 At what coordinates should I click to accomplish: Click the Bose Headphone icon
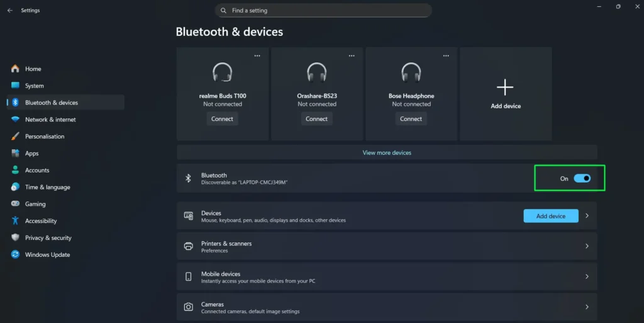pos(411,72)
